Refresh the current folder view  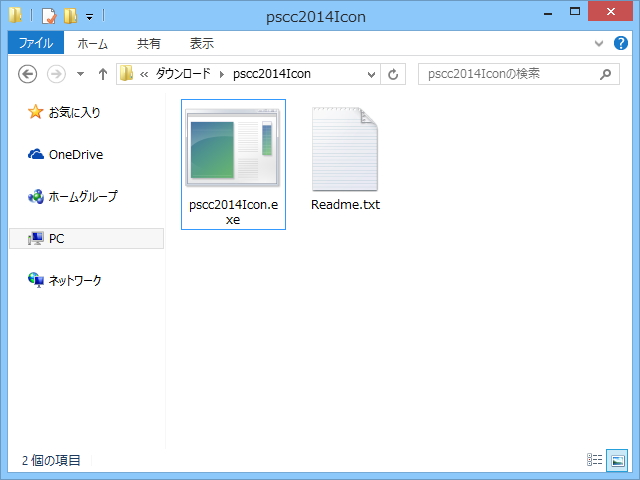393,74
